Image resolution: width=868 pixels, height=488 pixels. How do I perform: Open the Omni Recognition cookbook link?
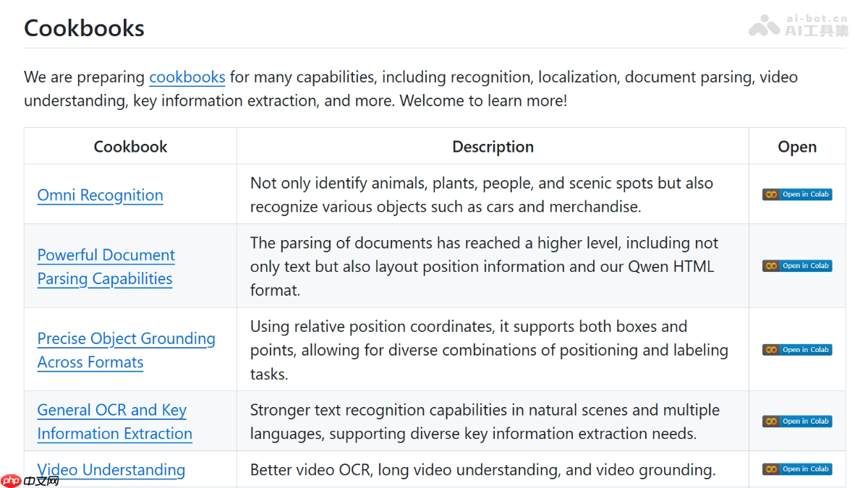[x=100, y=195]
